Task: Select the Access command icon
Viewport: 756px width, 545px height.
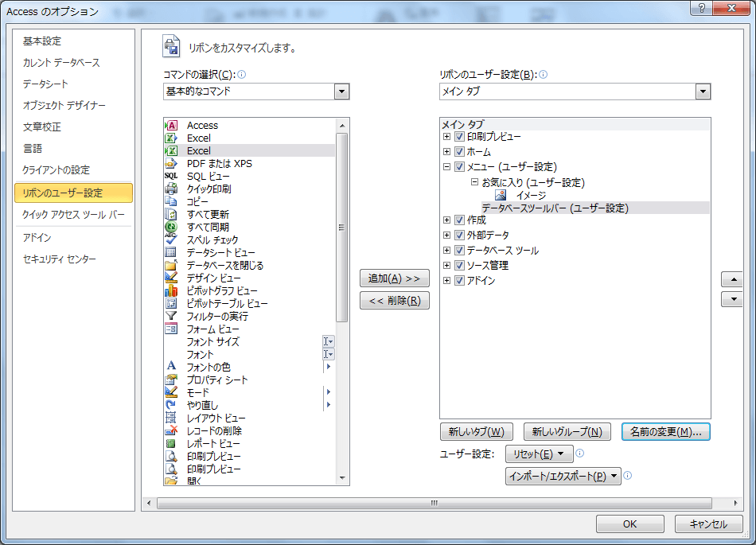Action: click(171, 125)
